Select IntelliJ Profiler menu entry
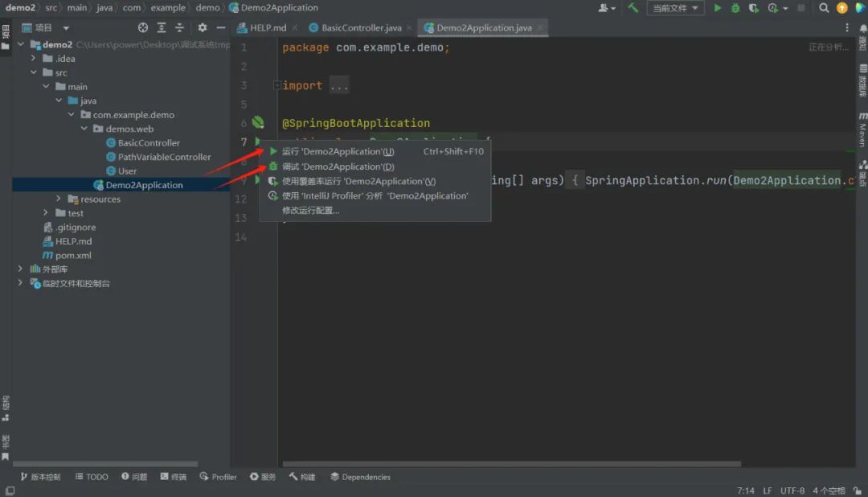This screenshot has height=497, width=868. (375, 195)
